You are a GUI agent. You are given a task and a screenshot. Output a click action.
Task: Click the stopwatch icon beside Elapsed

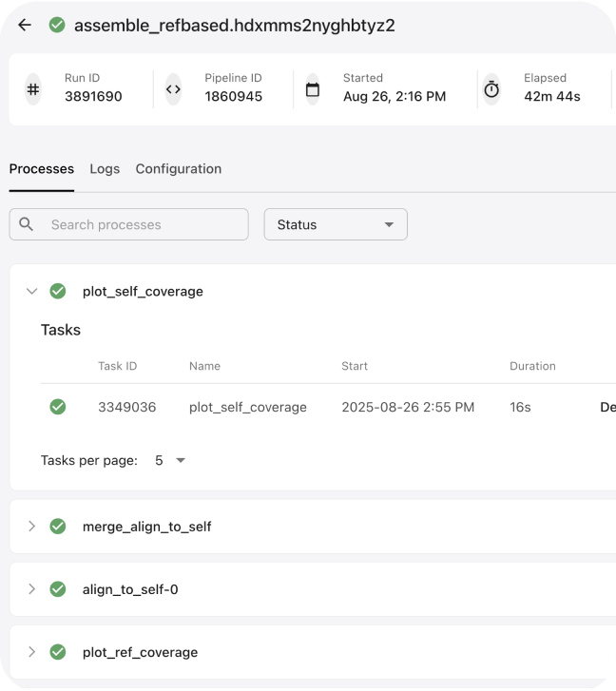tap(491, 89)
